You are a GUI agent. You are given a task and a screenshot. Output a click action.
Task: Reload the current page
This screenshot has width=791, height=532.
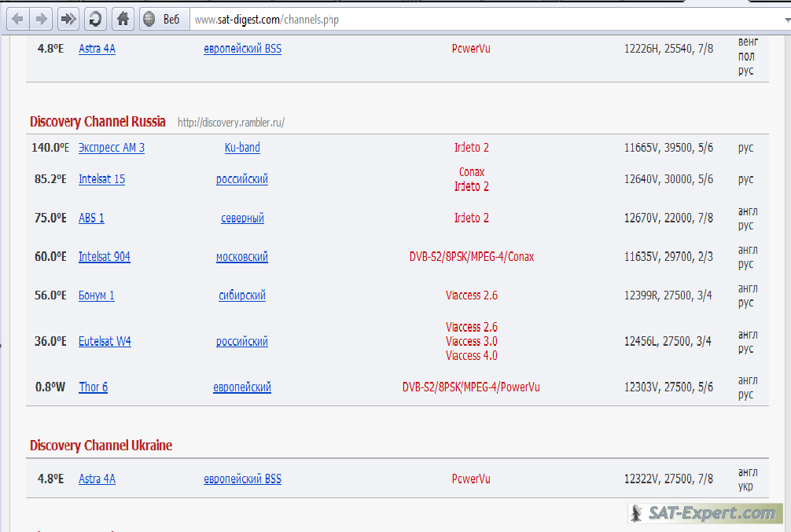[x=94, y=19]
